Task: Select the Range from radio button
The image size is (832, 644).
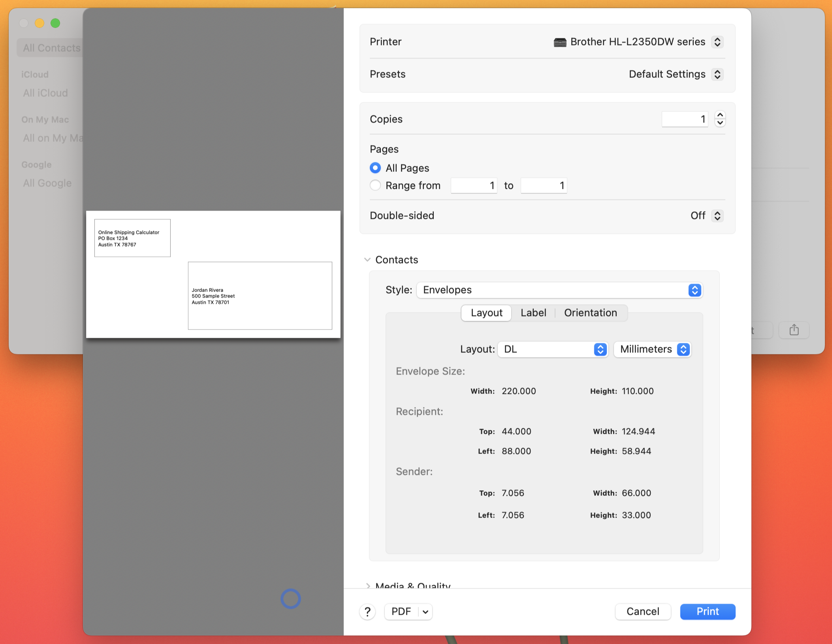Action: (x=375, y=185)
